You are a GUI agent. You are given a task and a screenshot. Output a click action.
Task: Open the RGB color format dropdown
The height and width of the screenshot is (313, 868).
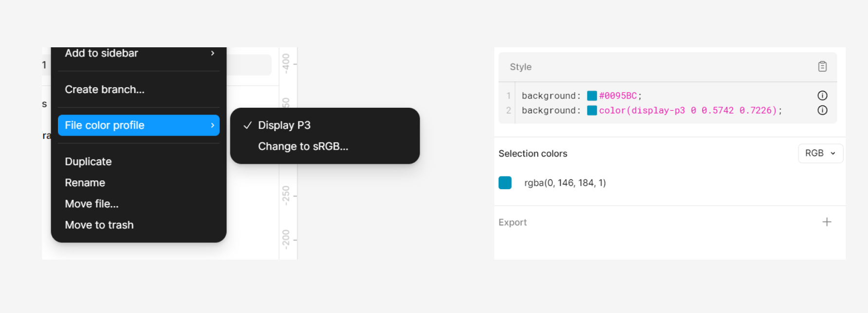pos(820,153)
